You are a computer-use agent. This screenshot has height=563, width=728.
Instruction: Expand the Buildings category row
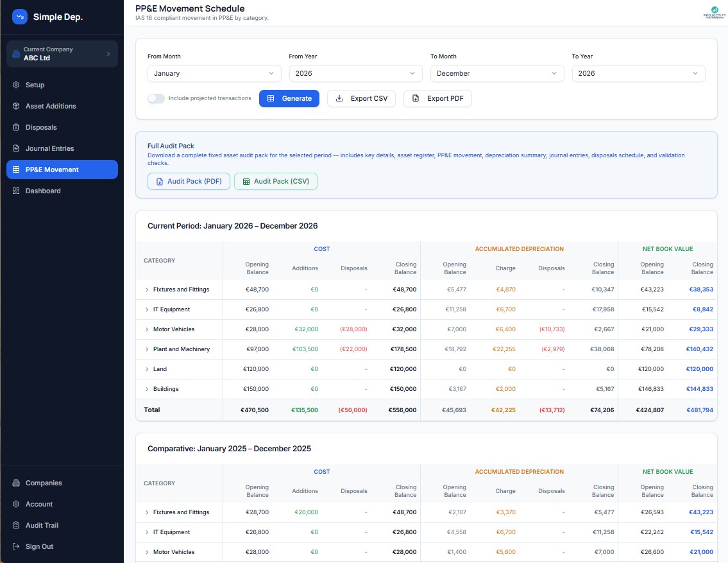147,389
